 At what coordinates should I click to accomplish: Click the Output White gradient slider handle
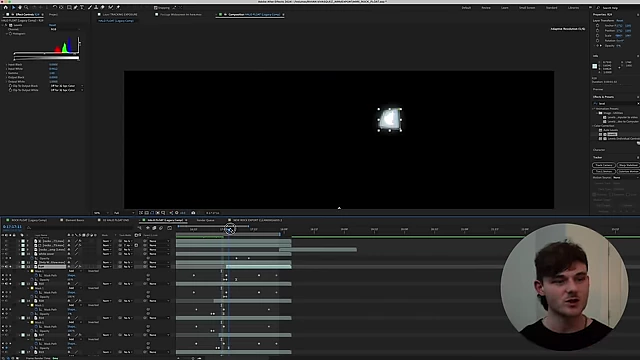pos(78,60)
